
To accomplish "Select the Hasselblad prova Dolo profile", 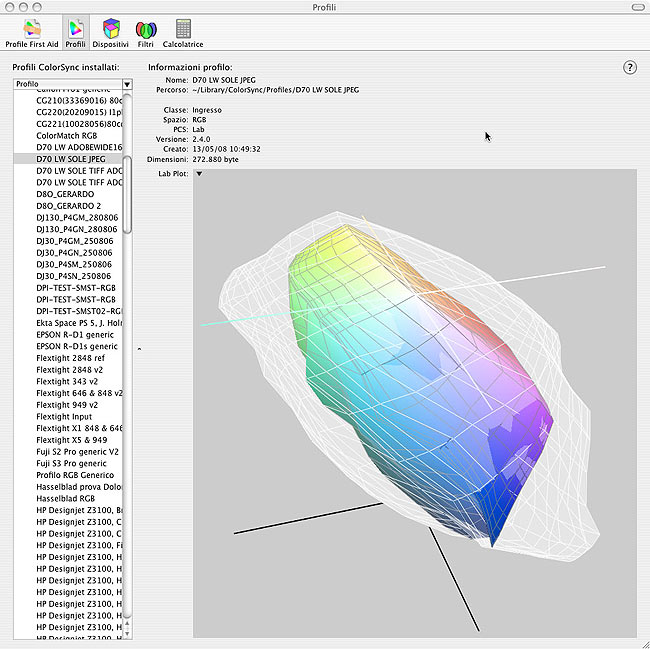I will pyautogui.click(x=68, y=487).
